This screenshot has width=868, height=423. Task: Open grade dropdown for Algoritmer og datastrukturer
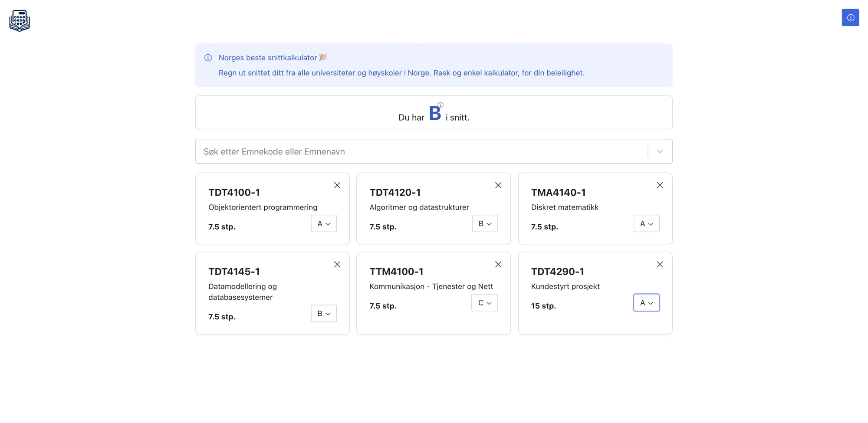485,223
